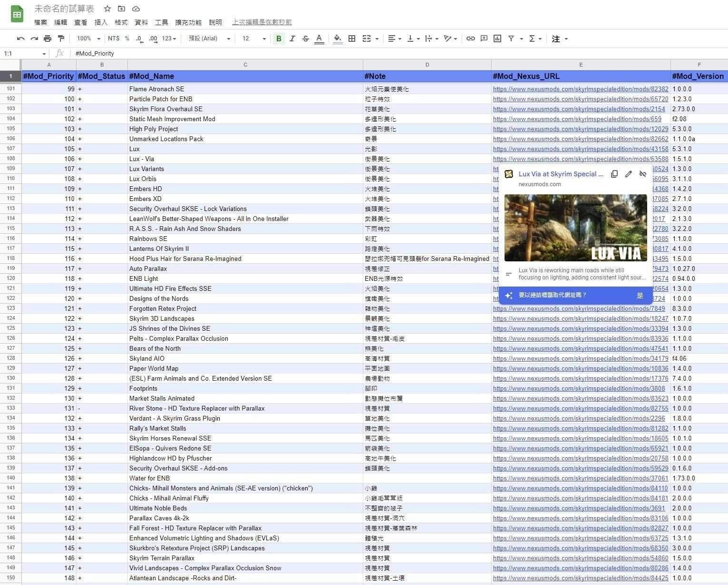Click 是 to replace URL with title
Viewport: 728px width, 585px height.
pyautogui.click(x=640, y=296)
